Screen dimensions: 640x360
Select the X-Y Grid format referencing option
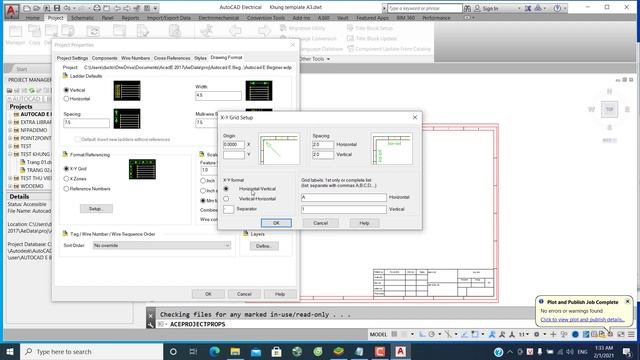(x=66, y=169)
